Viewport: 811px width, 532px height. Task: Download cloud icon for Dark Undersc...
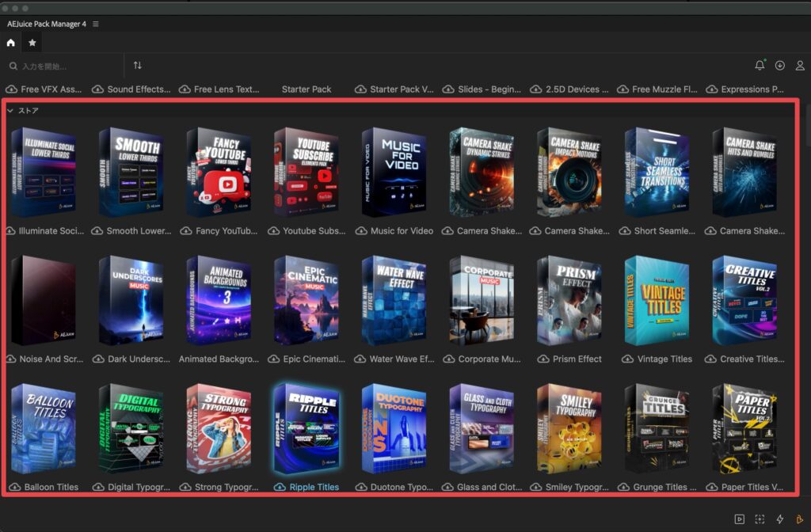coord(98,359)
